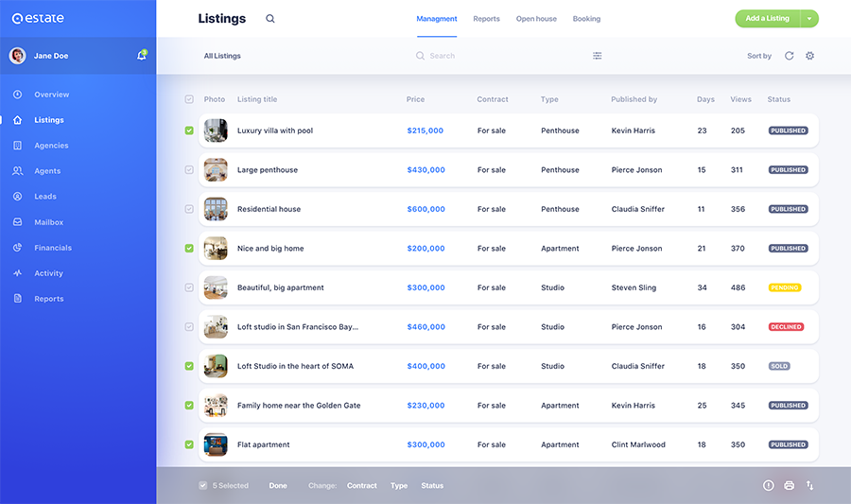Check the Residential house checkbox
Screen dimensions: 851x504
189,209
